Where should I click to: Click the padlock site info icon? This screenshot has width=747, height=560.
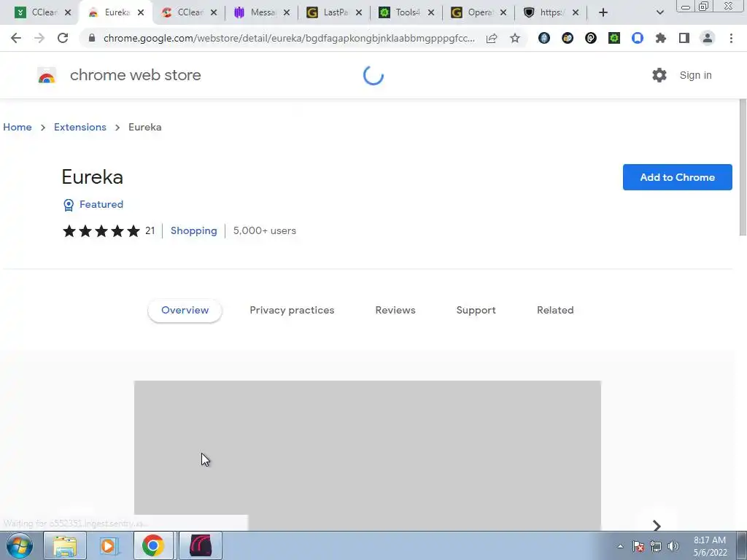coord(92,38)
